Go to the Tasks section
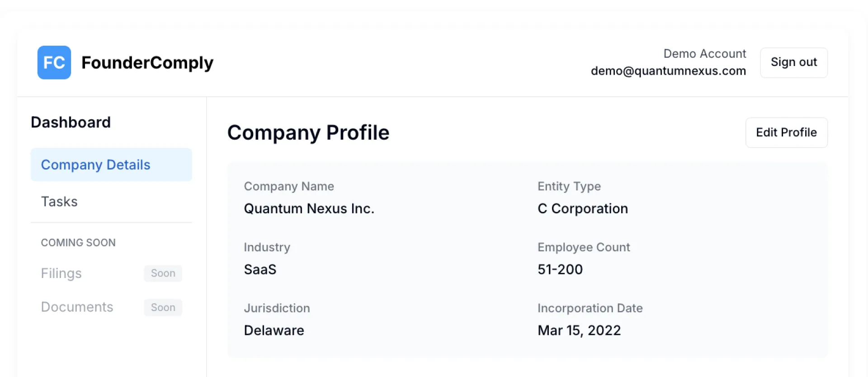Image resolution: width=868 pixels, height=377 pixels. 59,202
